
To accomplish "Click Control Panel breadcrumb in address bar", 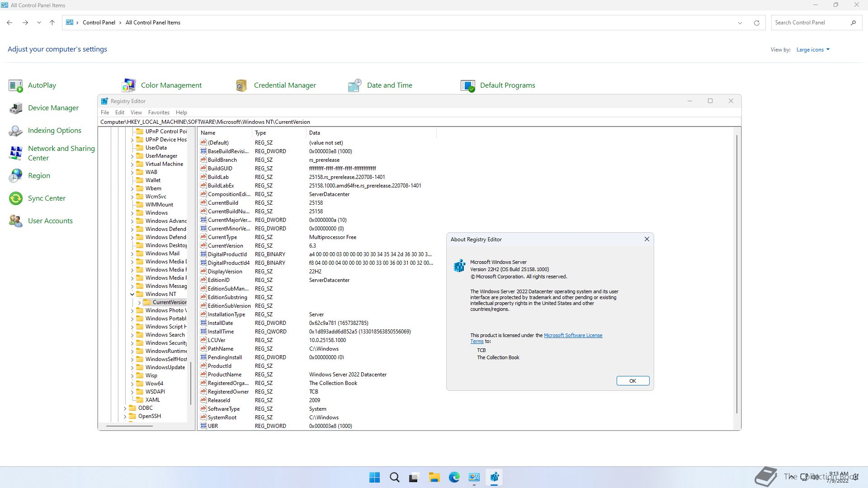I will click(99, 23).
